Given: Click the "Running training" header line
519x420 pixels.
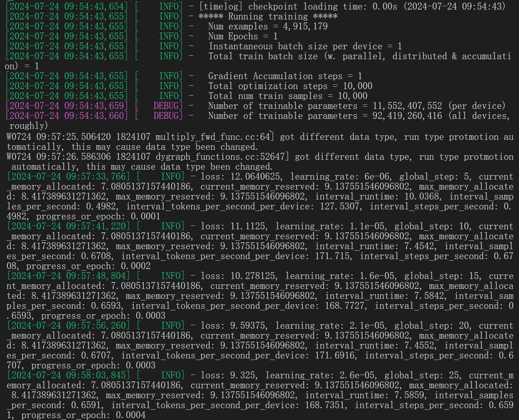Looking at the screenshot, I should click(268, 16).
